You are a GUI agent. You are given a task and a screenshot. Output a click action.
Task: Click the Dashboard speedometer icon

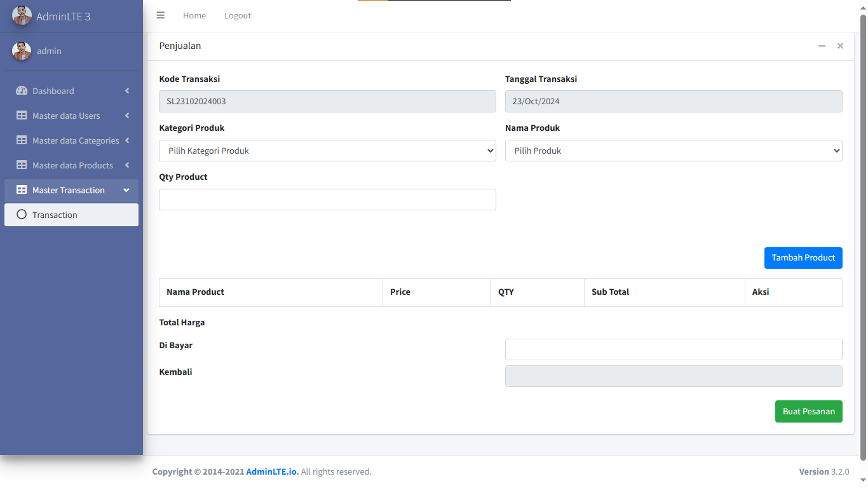[x=22, y=91]
